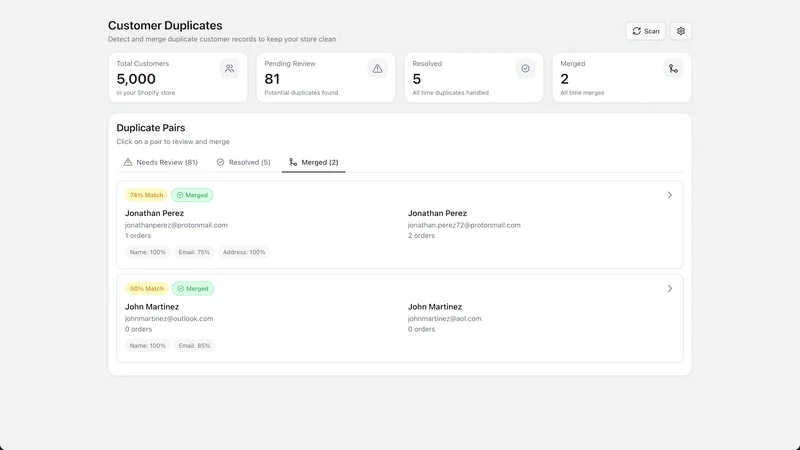
Task: Click jonathan.perez72@protonmail.com email
Action: 464,225
